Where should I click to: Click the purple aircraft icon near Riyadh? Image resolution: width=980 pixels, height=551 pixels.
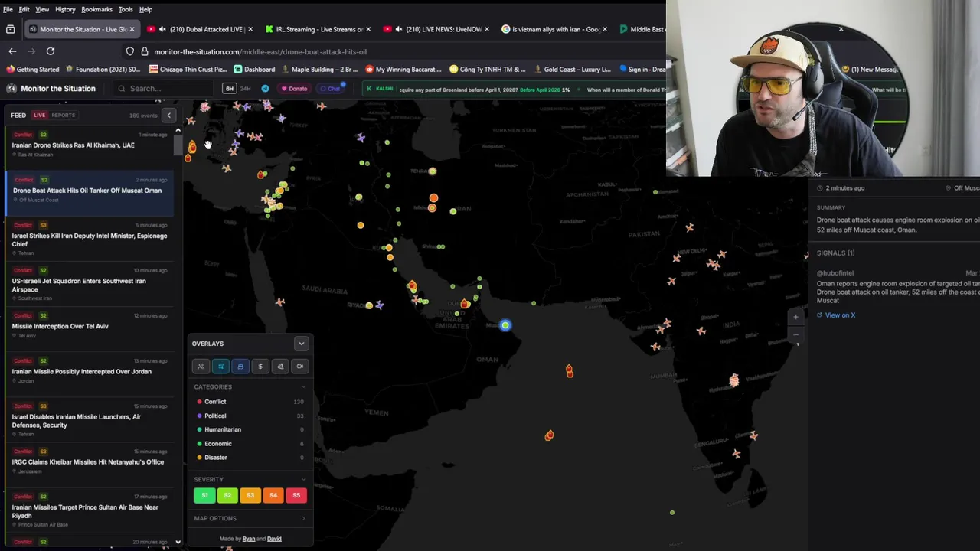(379, 305)
